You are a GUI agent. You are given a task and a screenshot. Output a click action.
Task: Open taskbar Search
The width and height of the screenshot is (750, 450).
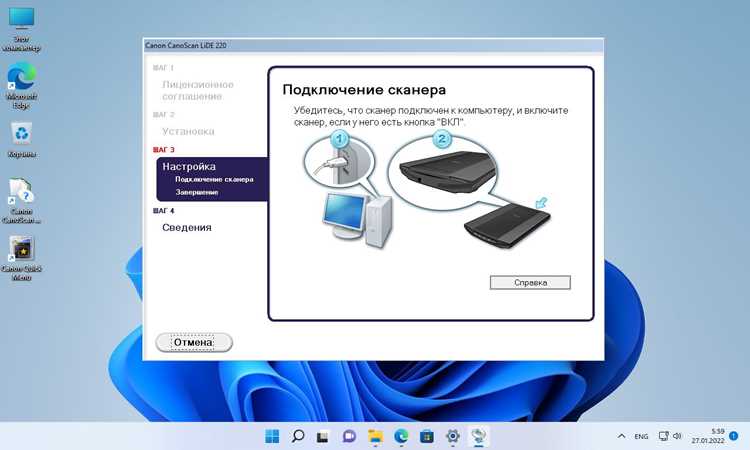298,436
